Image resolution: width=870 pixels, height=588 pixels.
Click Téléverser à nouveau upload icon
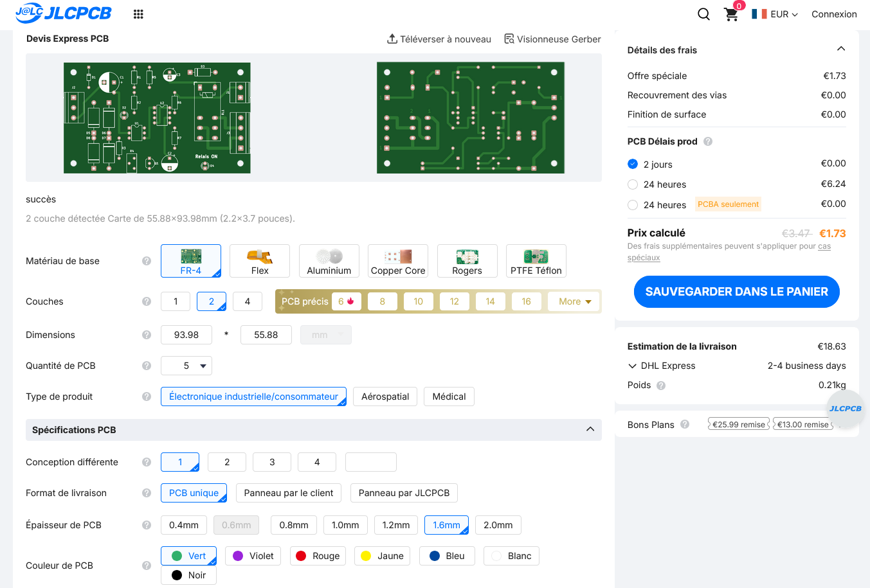point(392,39)
